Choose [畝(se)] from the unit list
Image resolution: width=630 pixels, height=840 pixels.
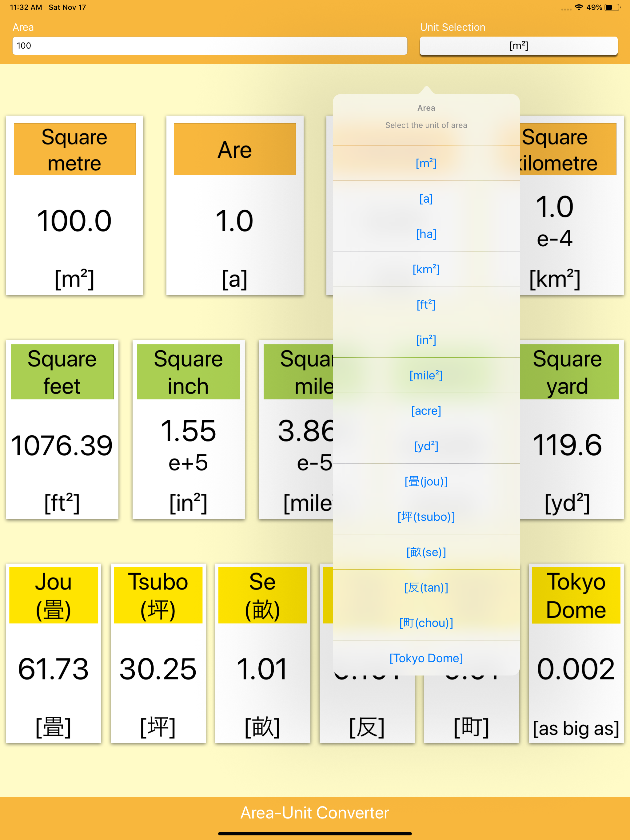(426, 552)
